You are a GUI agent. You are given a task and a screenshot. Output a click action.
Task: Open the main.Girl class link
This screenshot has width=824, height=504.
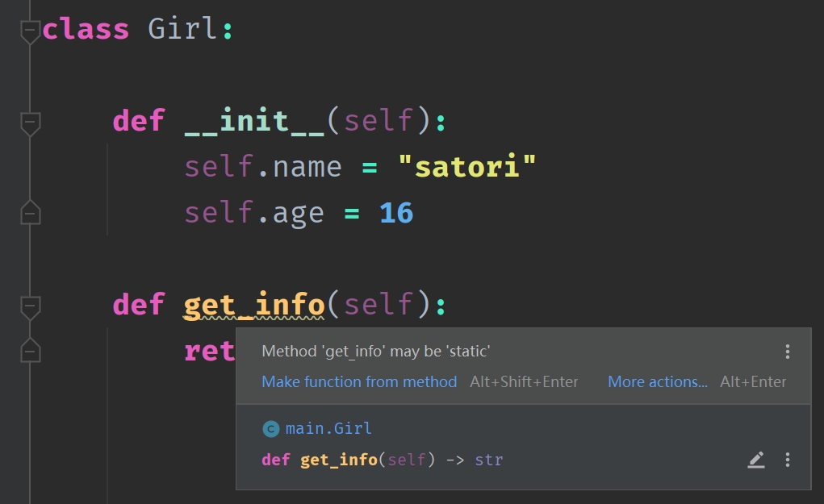(x=328, y=428)
